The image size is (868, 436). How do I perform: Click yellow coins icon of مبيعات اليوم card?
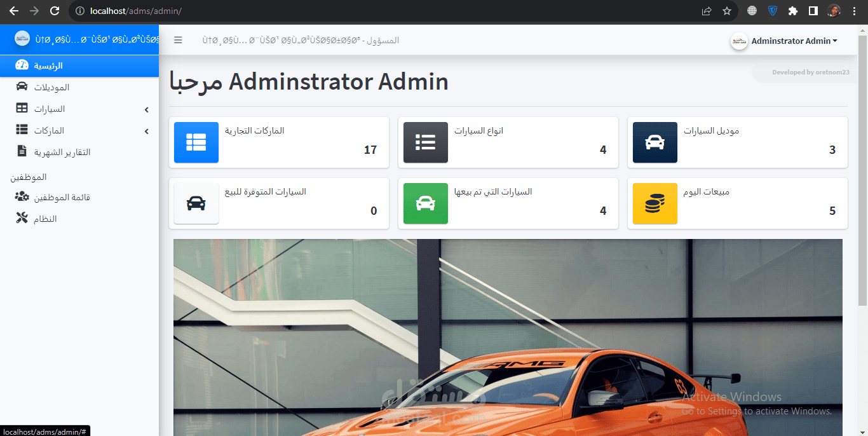pyautogui.click(x=655, y=203)
